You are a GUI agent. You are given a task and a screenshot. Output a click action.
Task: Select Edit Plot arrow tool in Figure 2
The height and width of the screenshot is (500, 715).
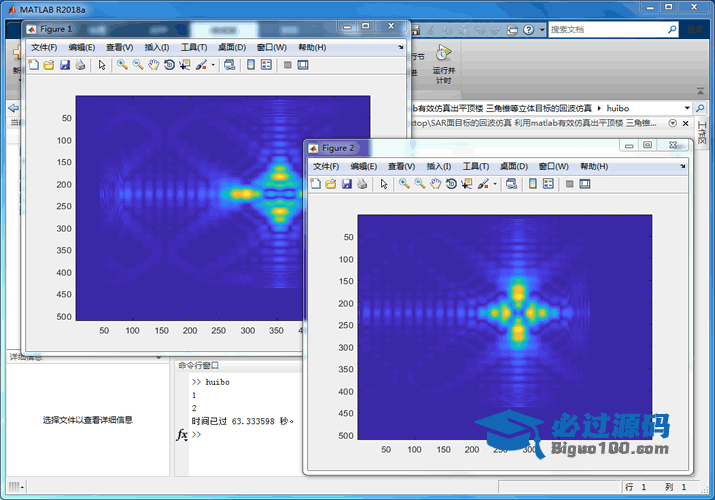click(383, 184)
